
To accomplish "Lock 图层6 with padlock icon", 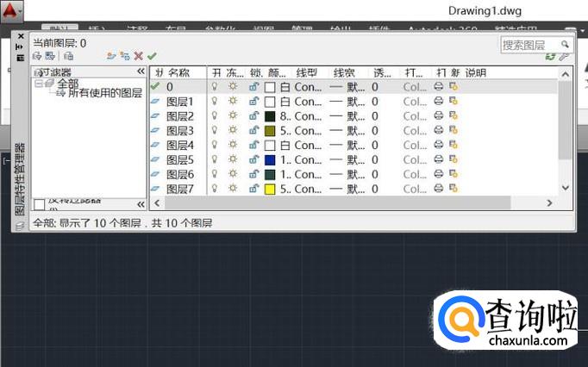I will point(253,174).
